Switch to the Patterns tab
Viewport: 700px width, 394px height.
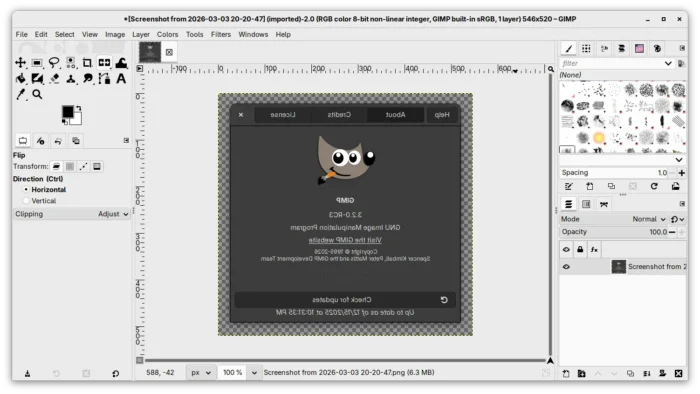coord(586,49)
